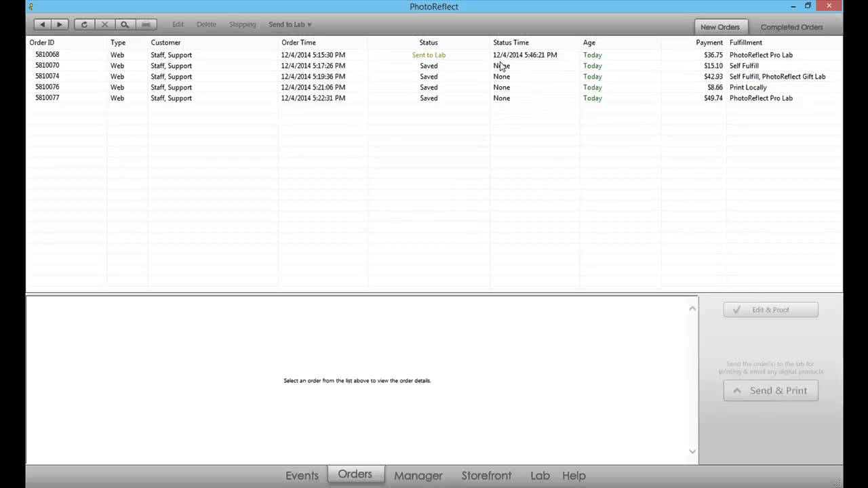This screenshot has width=868, height=488.
Task: Click the $42.93 payment value
Action: 713,77
